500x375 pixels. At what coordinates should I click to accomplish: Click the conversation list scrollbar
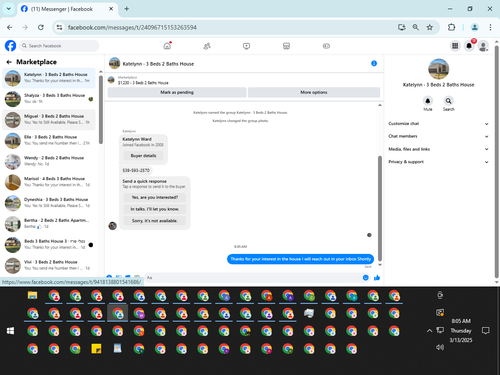pyautogui.click(x=101, y=110)
